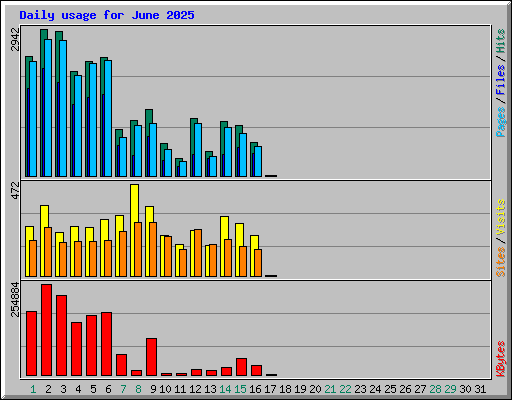The width and height of the screenshot is (512, 400).
Task: Click day 16 on the x-axis
Action: [x=255, y=389]
